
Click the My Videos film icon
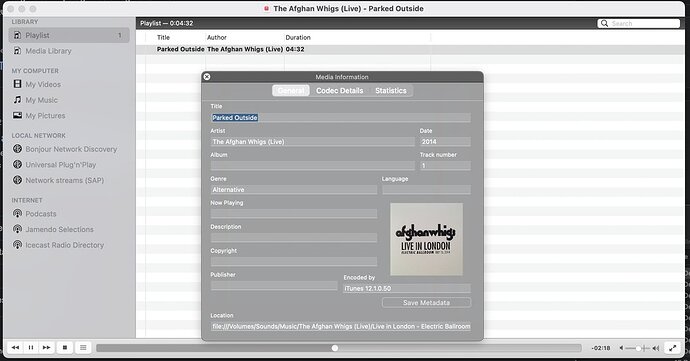(x=17, y=84)
